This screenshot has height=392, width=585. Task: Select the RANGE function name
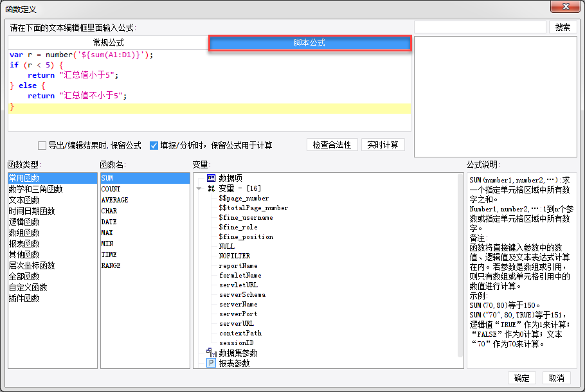[145, 265]
